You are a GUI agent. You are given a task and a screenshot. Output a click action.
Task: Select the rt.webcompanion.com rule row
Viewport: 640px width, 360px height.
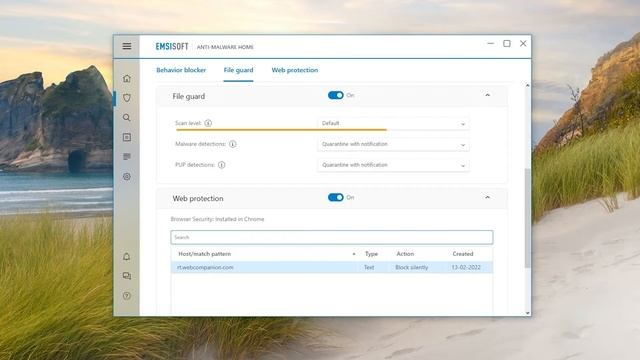(331, 267)
